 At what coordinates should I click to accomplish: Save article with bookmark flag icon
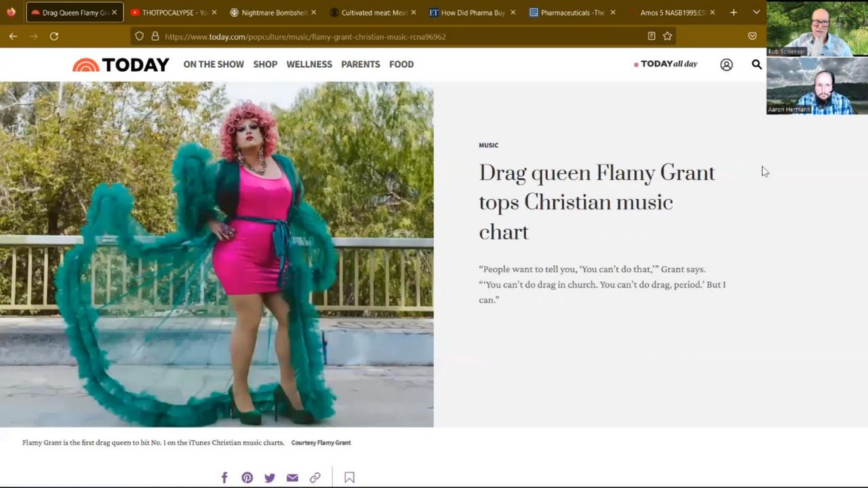point(349,478)
